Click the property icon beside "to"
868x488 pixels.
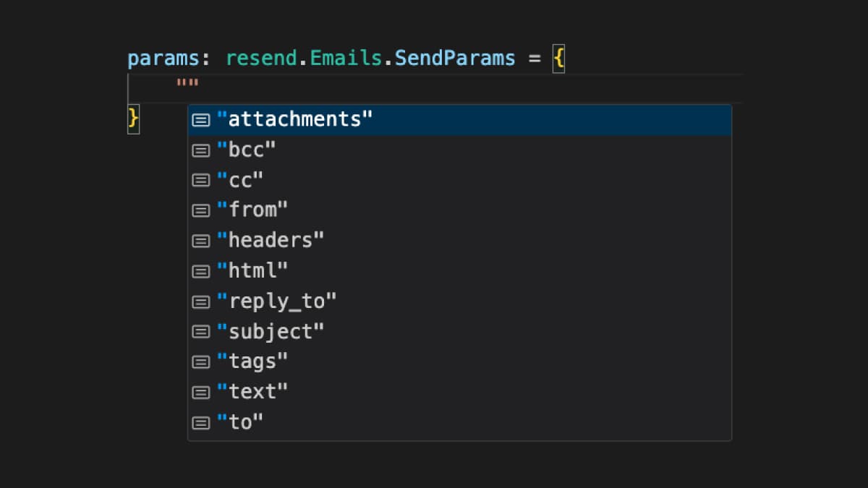[x=200, y=422]
